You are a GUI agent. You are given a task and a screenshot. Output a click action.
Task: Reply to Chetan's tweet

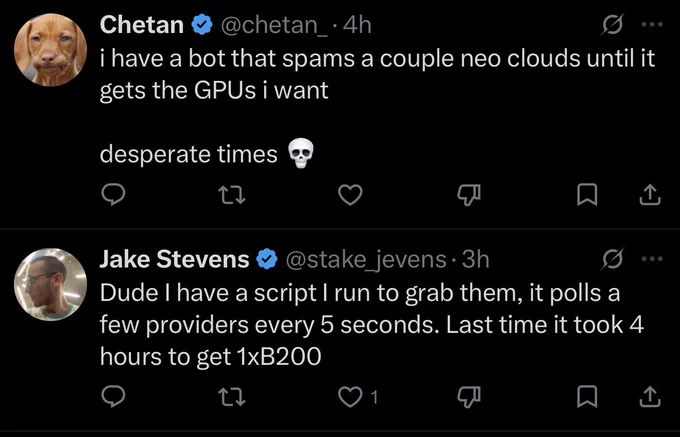[x=113, y=195]
